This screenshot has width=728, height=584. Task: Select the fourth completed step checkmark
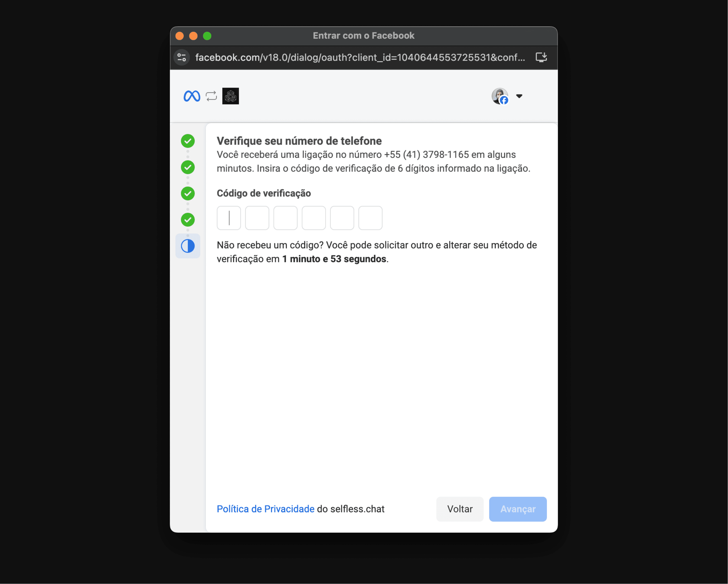[188, 220]
